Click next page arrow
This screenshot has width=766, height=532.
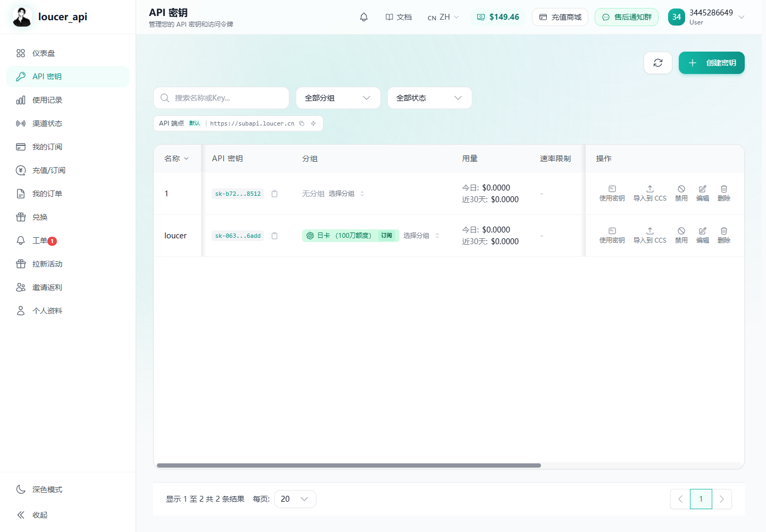[x=722, y=499]
